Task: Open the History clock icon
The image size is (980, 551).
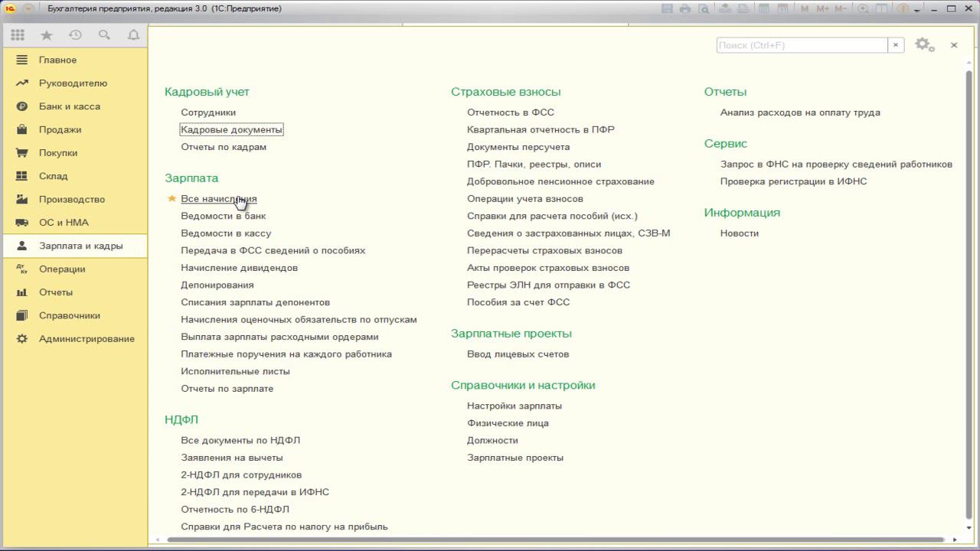Action: 75,35
